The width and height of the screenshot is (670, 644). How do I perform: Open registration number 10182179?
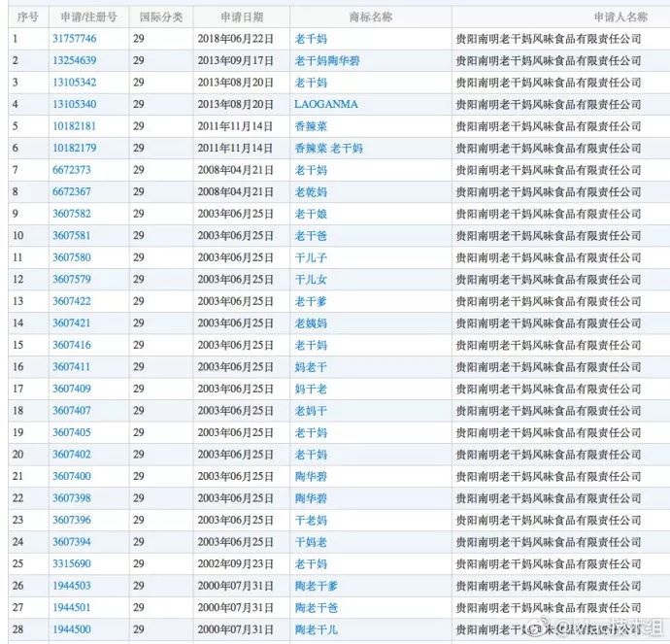[x=75, y=148]
